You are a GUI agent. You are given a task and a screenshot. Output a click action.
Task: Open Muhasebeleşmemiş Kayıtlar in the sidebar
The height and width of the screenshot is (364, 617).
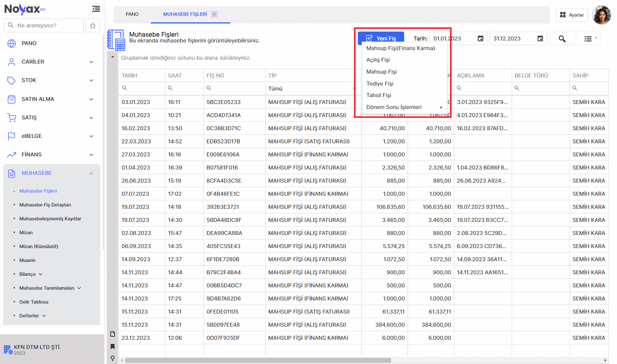tap(50, 219)
